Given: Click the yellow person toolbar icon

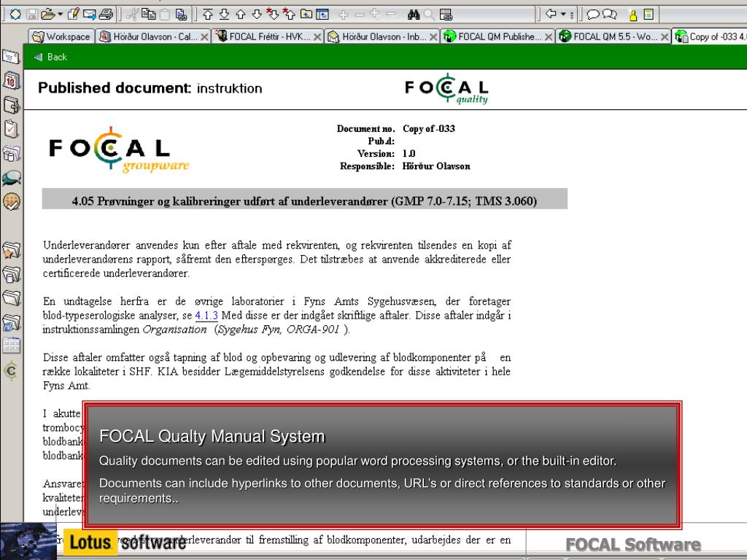Looking at the screenshot, I should 633,15.
